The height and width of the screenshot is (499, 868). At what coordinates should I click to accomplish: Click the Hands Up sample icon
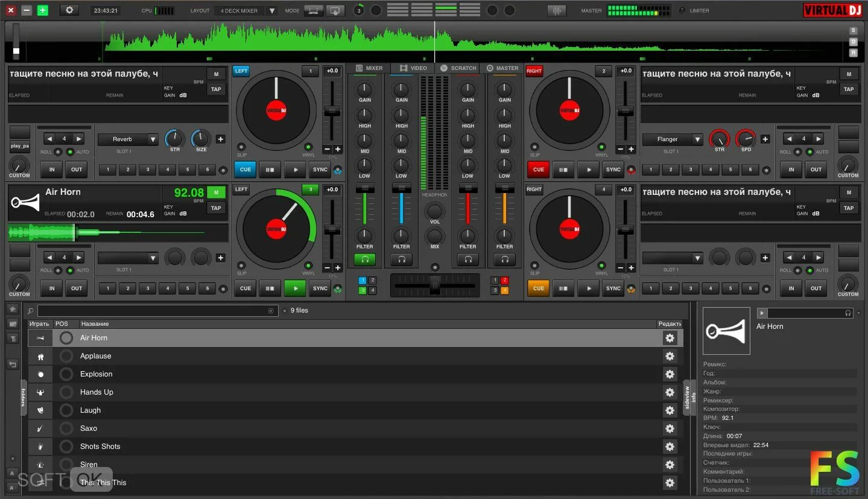pyautogui.click(x=40, y=392)
